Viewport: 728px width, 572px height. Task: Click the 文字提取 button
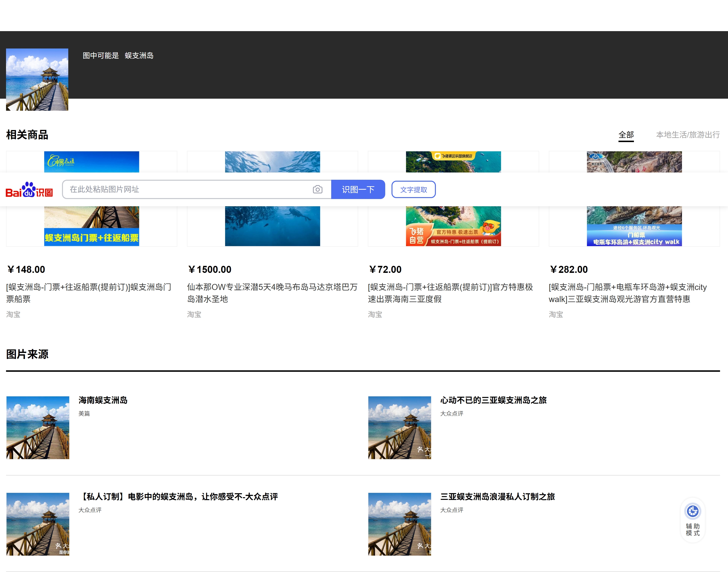point(413,190)
